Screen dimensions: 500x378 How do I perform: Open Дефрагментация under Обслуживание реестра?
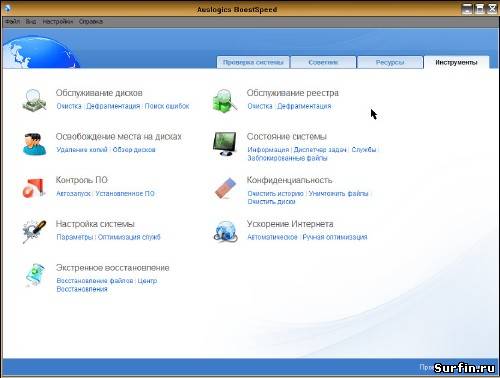click(304, 106)
